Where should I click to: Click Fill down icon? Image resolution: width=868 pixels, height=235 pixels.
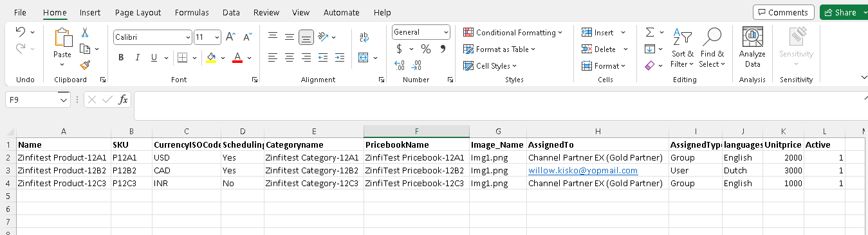point(649,49)
